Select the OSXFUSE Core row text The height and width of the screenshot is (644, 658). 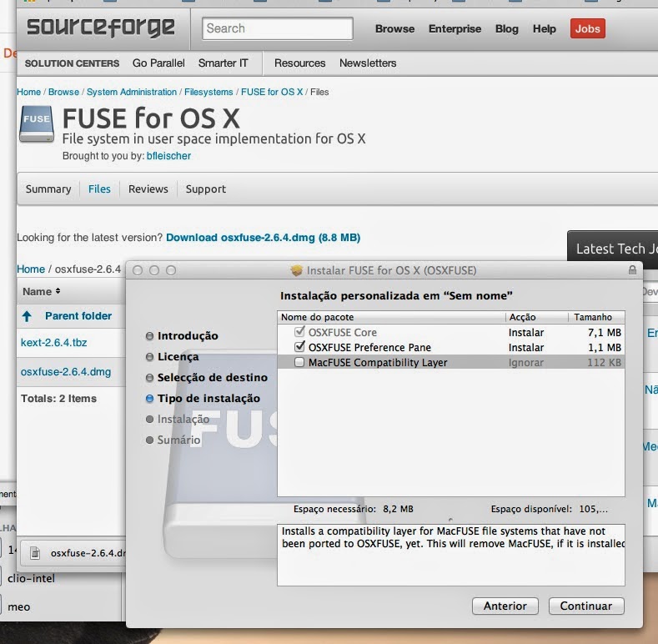(343, 332)
